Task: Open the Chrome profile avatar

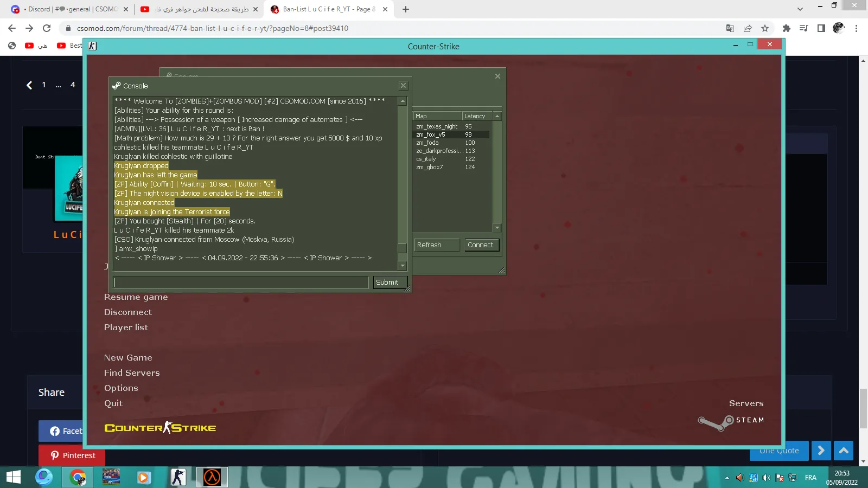Action: click(x=839, y=28)
